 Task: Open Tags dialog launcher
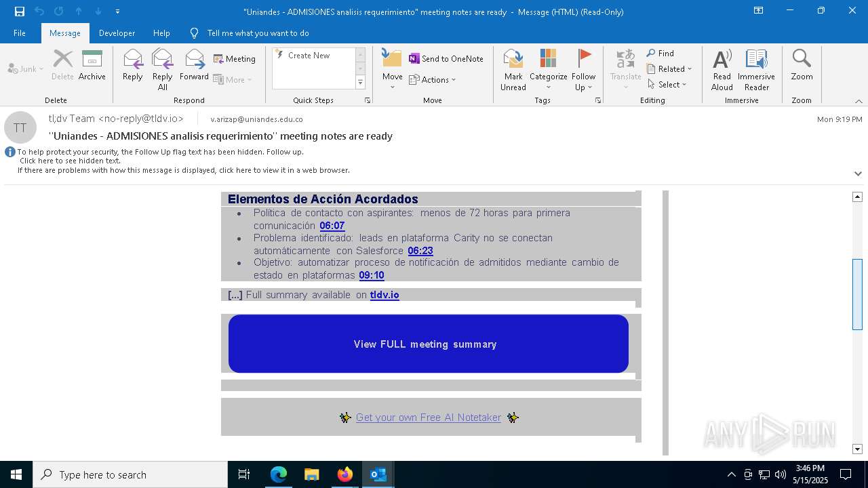598,100
